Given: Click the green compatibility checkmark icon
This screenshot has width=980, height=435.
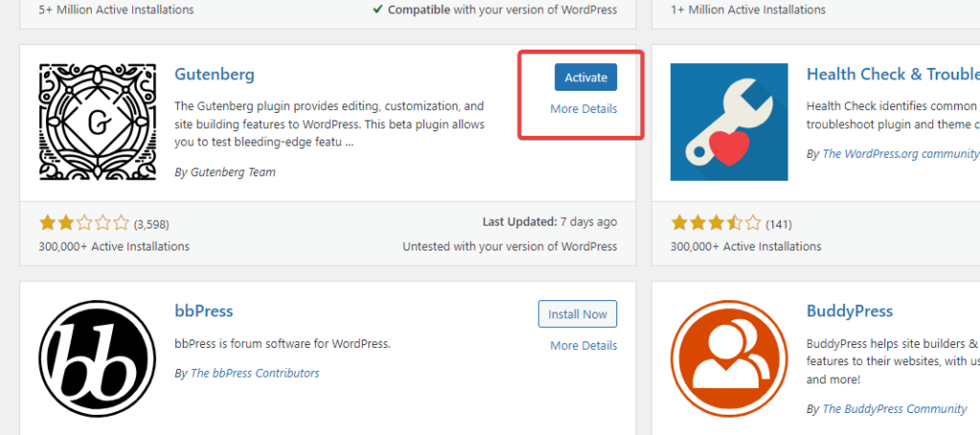Looking at the screenshot, I should 377,10.
